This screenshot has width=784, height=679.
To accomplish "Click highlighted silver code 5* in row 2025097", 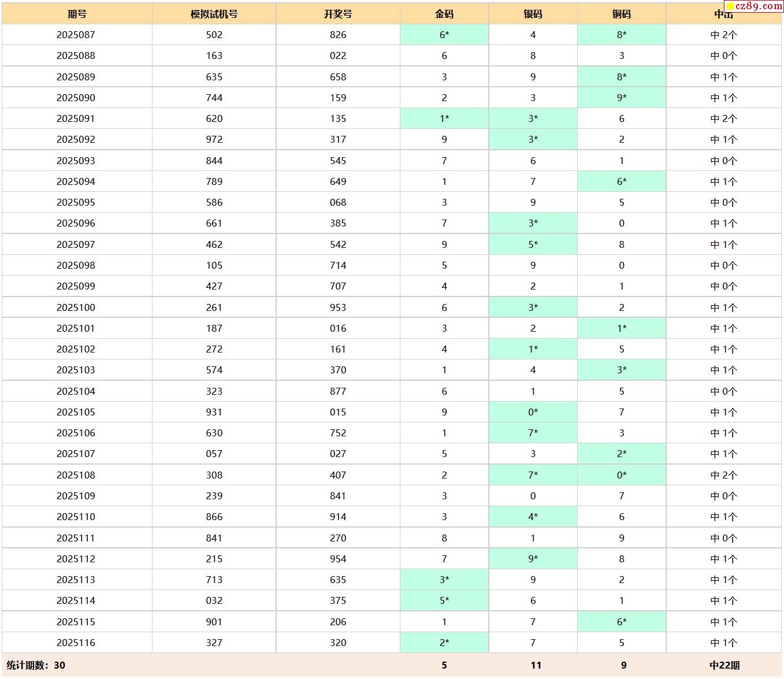I will click(533, 244).
